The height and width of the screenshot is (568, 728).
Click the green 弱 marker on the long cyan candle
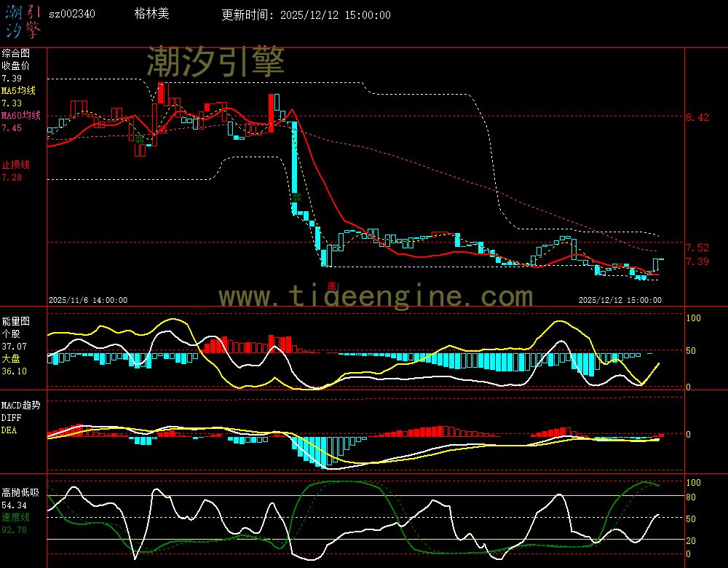tap(296, 197)
